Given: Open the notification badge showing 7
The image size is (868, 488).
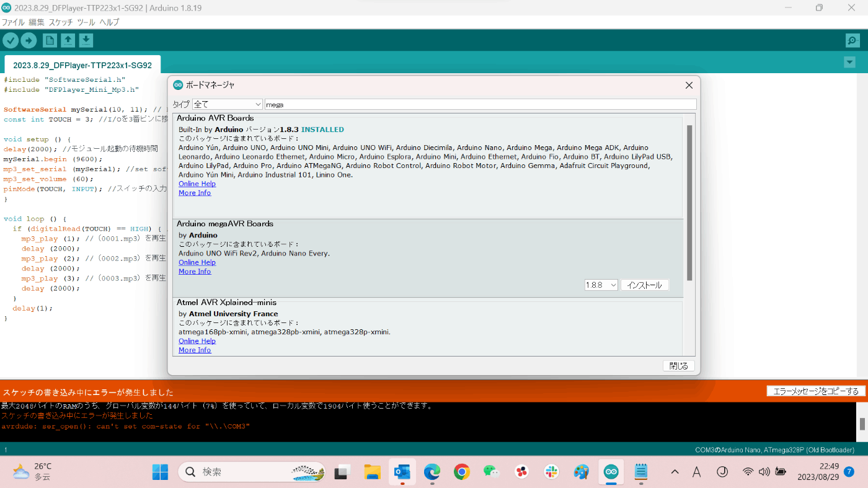Looking at the screenshot, I should point(849,472).
